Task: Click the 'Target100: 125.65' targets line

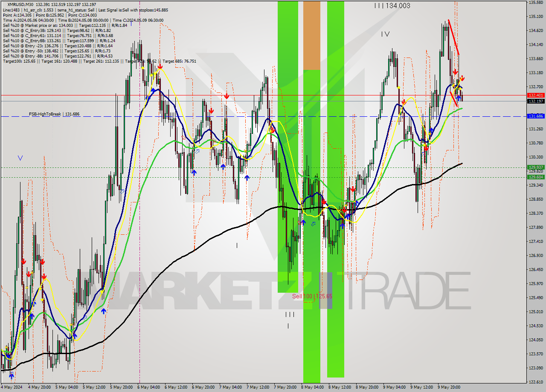Action: point(99,61)
